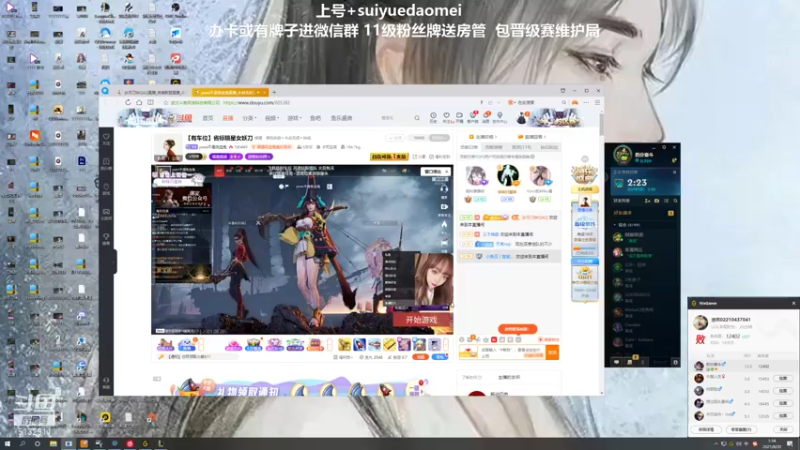Open the second chat ranking tab
The width and height of the screenshot is (800, 450).
coord(494,147)
